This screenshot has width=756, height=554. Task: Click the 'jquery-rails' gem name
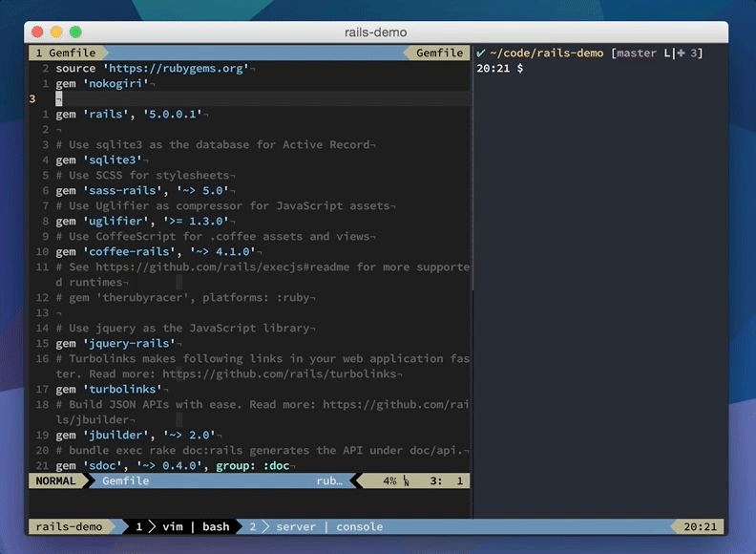coord(129,343)
